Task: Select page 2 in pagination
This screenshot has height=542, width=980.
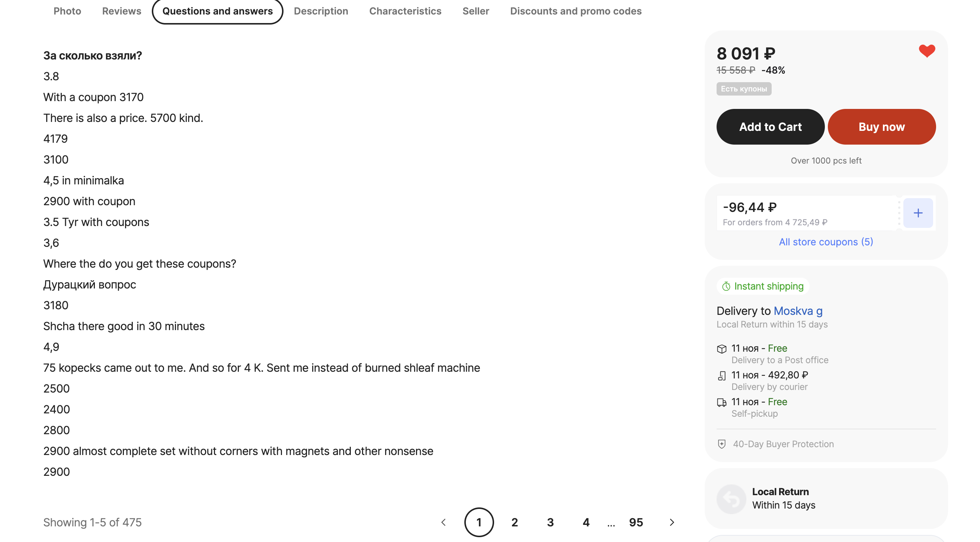Action: tap(514, 522)
